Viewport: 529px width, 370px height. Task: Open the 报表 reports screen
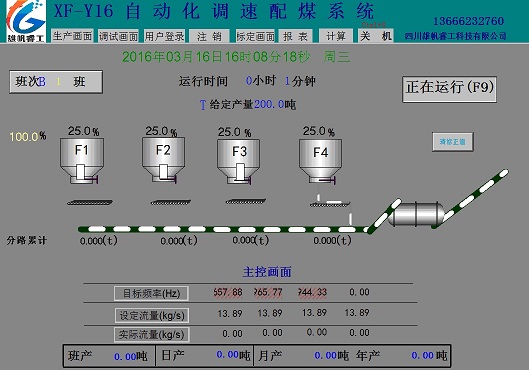[296, 36]
